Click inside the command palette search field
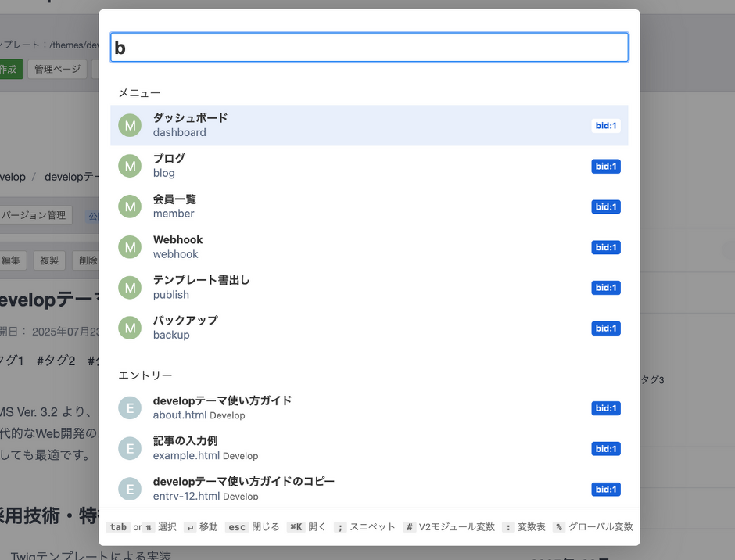The width and height of the screenshot is (735, 560). point(369,47)
